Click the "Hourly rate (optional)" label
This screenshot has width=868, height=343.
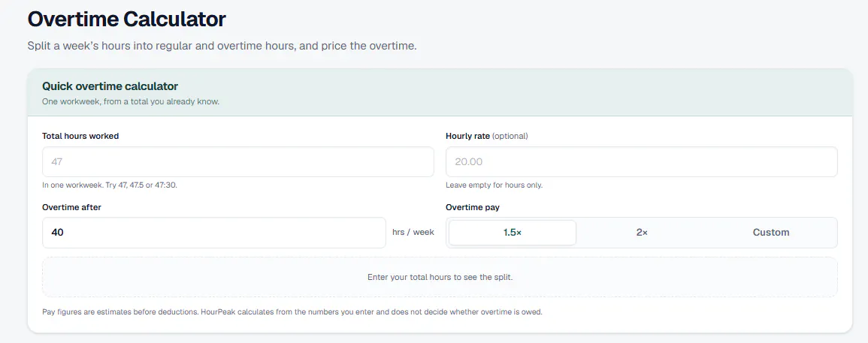point(486,136)
